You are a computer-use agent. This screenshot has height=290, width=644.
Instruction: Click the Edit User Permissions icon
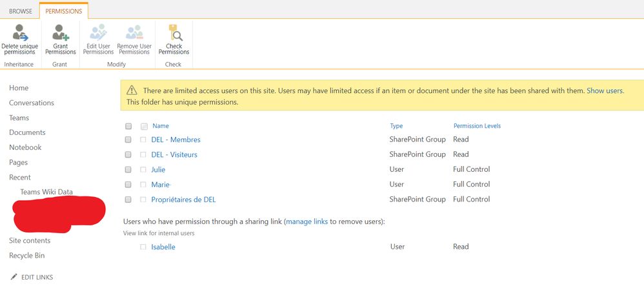coord(98,33)
